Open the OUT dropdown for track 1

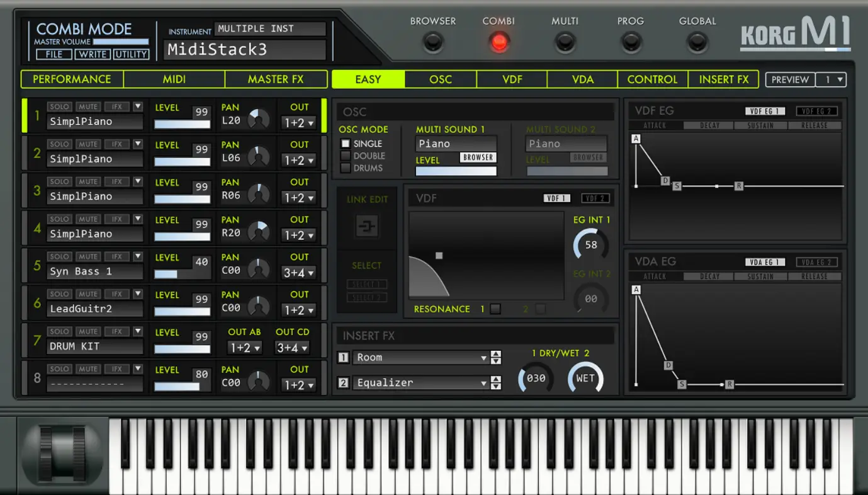(299, 123)
